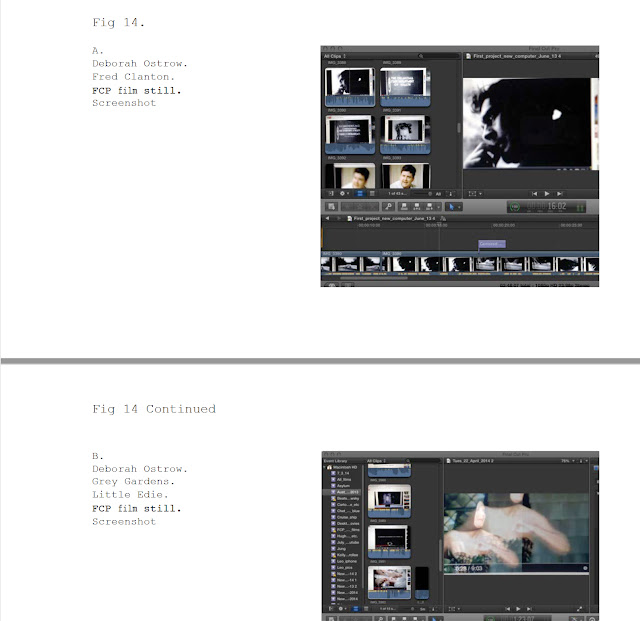Open the gear action menu in Fig B browser
Viewport: 640px width, 621px height.
coord(341,609)
